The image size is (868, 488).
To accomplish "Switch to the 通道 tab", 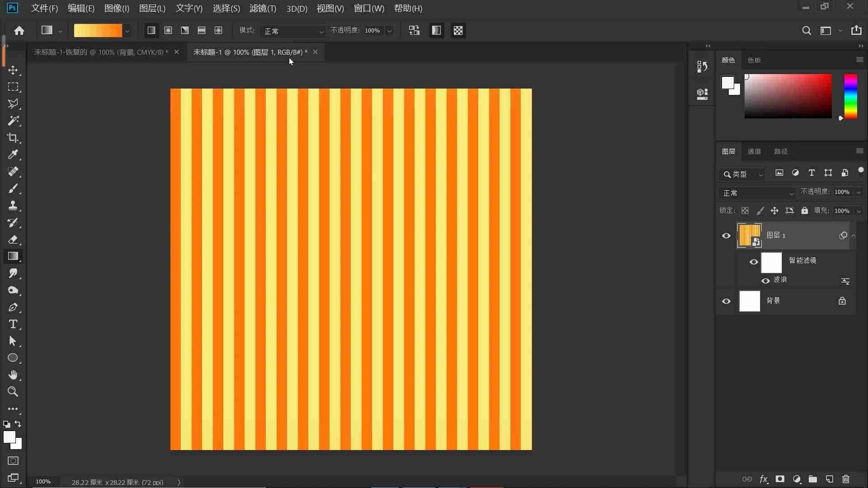I will (x=754, y=151).
